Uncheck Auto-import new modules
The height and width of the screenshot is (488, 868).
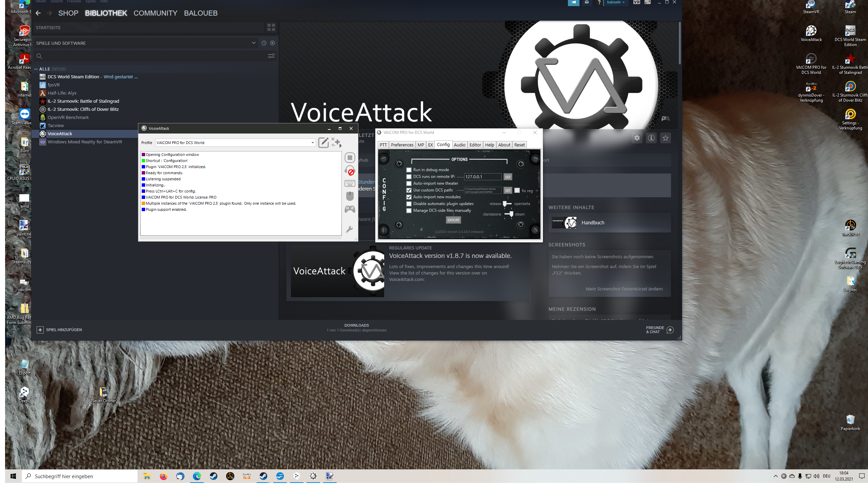[409, 197]
